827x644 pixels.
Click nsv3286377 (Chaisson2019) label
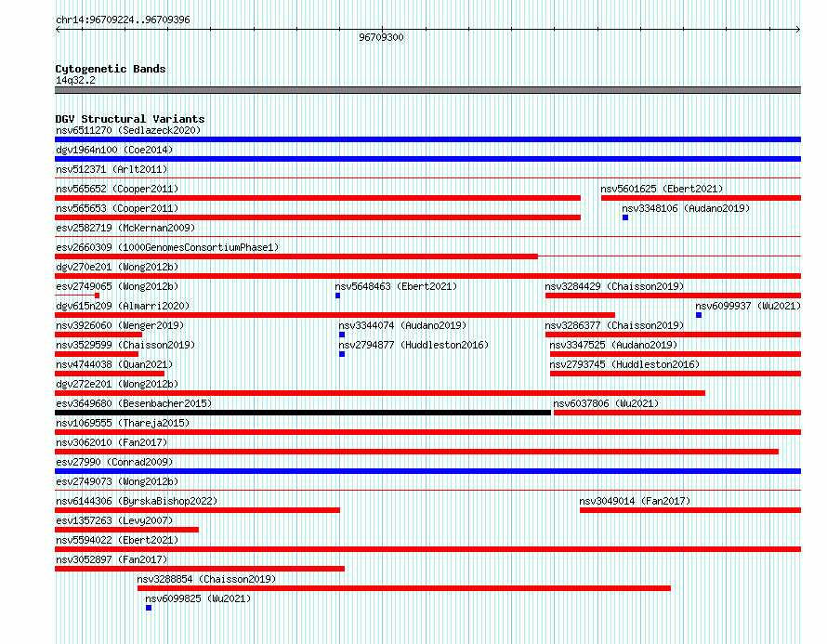pos(614,325)
